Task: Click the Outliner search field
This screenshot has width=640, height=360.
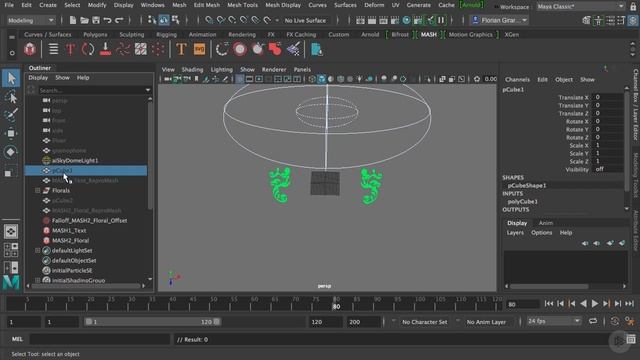Action: (92, 90)
